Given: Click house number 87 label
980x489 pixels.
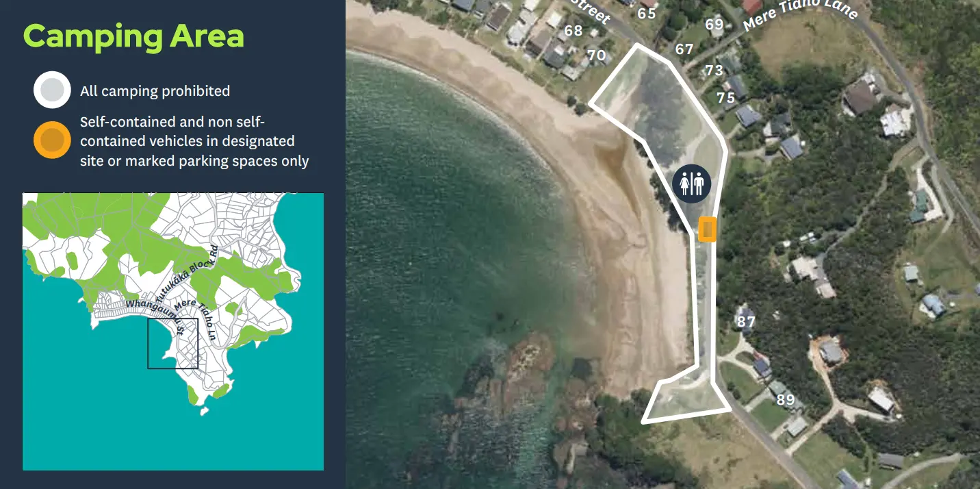Looking at the screenshot, I should (746, 322).
